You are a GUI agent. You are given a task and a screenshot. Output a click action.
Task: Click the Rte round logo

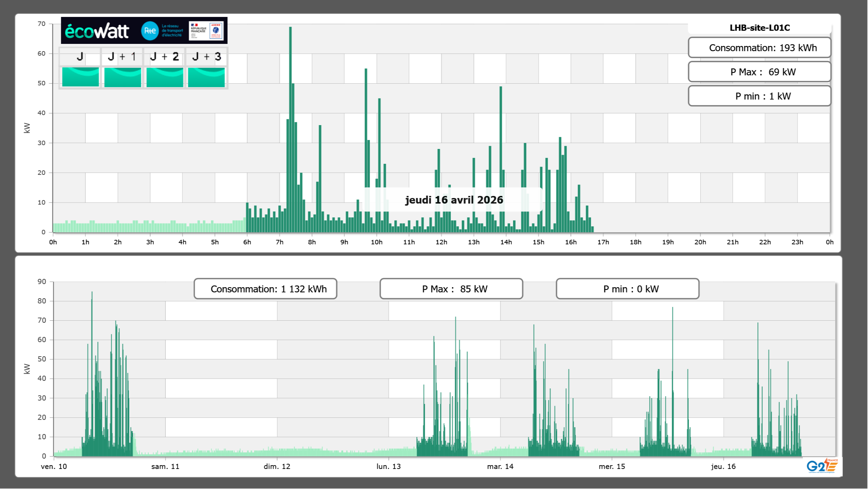[x=150, y=31]
